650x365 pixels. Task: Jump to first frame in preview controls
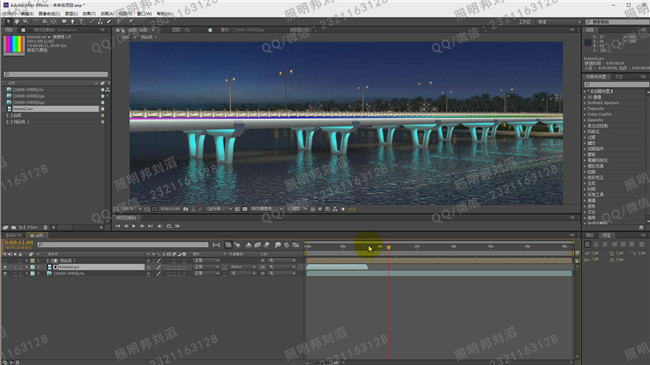tap(118, 226)
